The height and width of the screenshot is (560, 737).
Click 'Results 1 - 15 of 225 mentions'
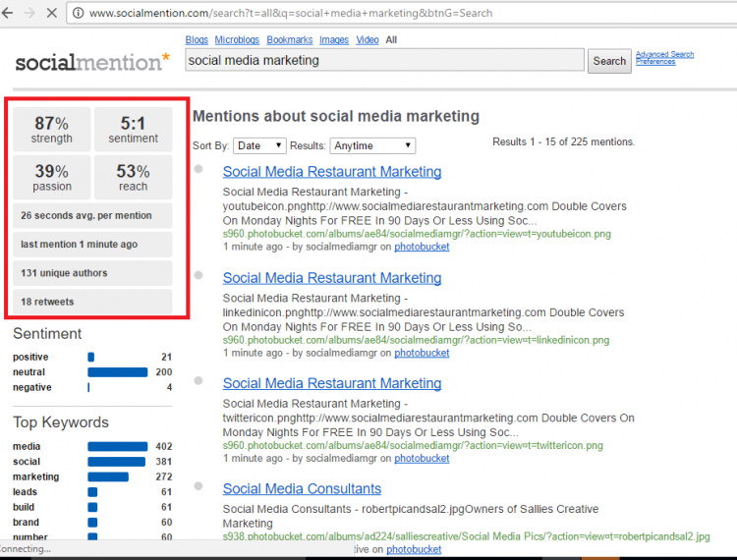[563, 141]
